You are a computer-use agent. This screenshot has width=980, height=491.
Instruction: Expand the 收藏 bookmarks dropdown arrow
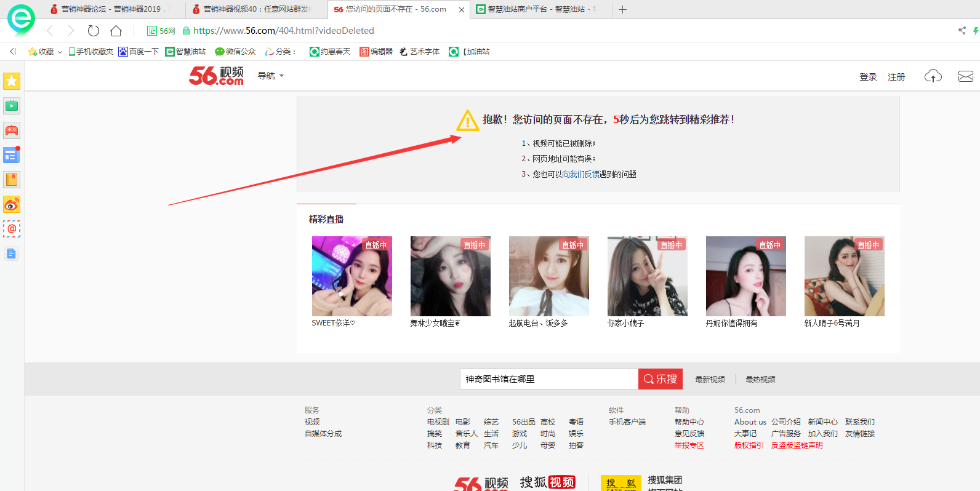click(60, 52)
